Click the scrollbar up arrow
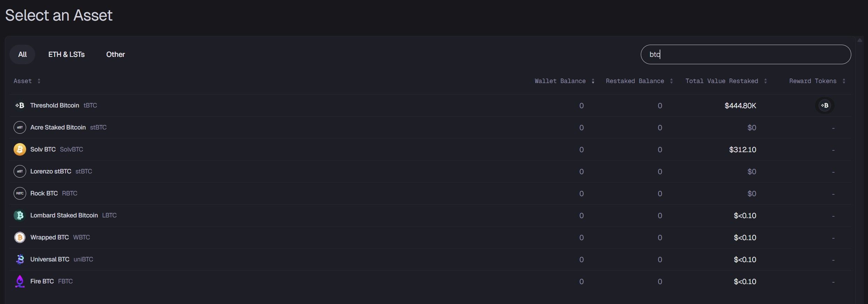Image resolution: width=868 pixels, height=304 pixels. pos(860,40)
